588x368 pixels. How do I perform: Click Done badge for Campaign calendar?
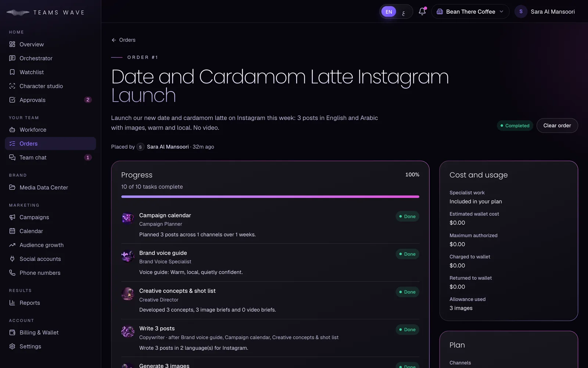click(x=407, y=216)
